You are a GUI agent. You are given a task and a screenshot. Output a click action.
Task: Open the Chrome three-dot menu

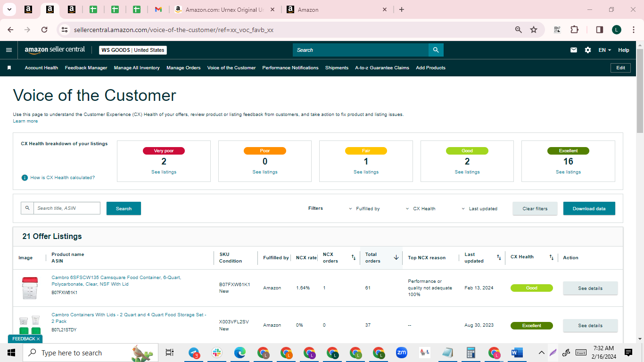[633, 30]
